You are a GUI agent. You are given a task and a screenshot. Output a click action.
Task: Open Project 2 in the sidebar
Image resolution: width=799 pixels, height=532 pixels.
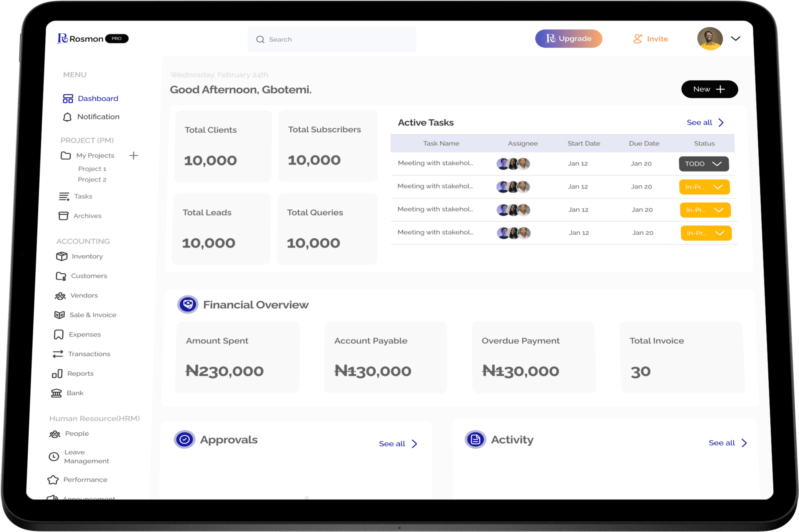click(x=92, y=179)
